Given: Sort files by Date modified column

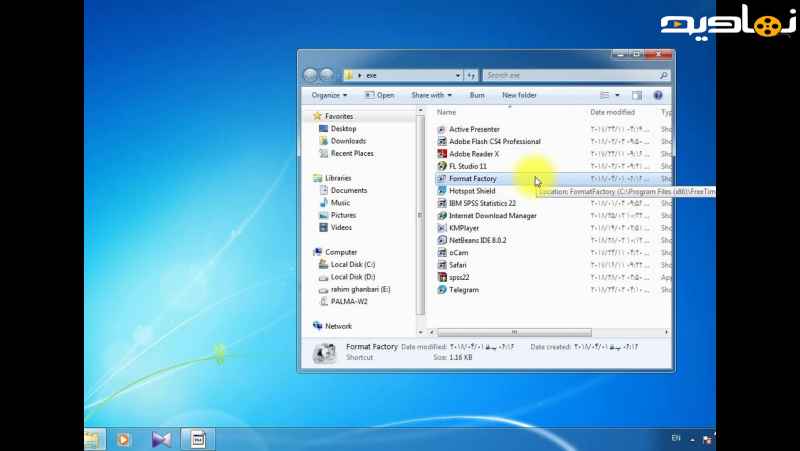Looking at the screenshot, I should coord(612,112).
